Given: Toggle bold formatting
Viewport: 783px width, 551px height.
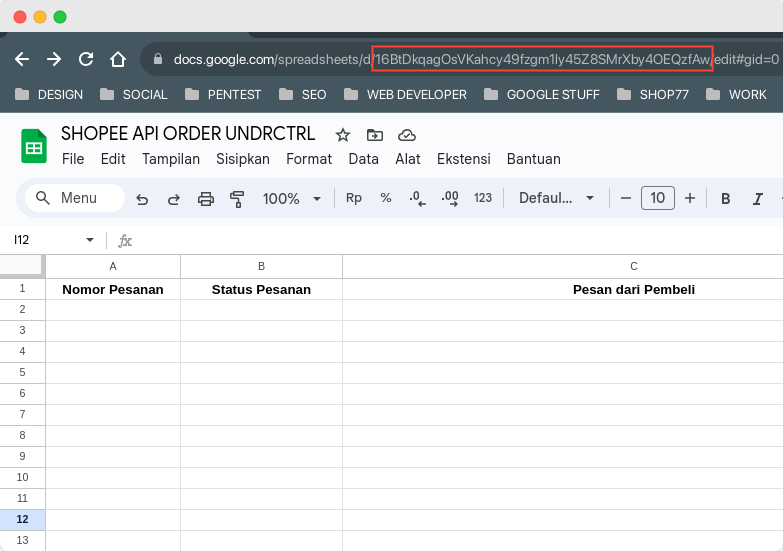Looking at the screenshot, I should (x=726, y=199).
